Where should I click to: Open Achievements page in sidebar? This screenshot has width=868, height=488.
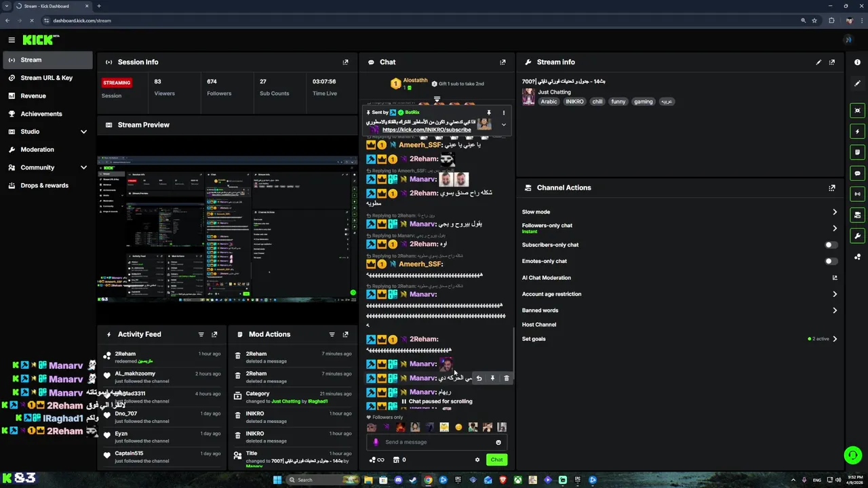[x=47, y=114]
